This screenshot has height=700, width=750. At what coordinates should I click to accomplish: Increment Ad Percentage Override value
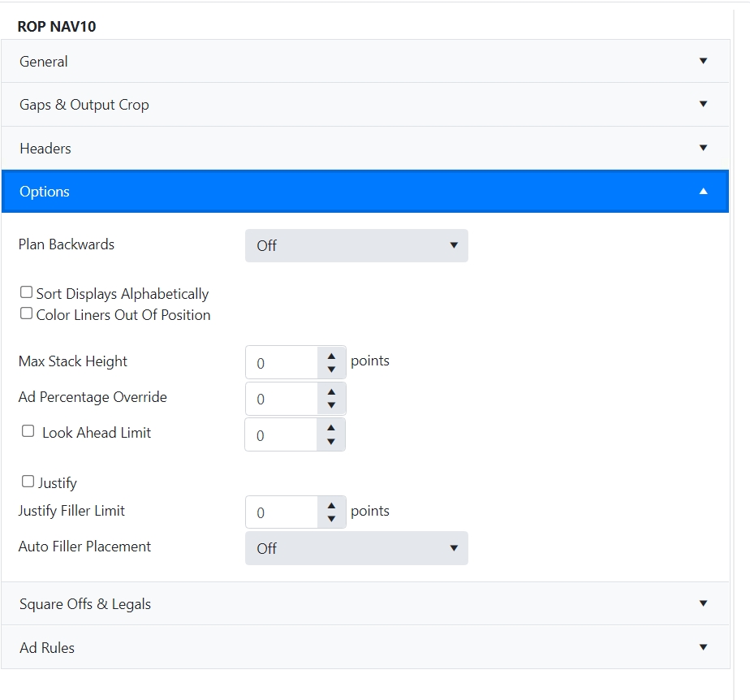point(331,391)
